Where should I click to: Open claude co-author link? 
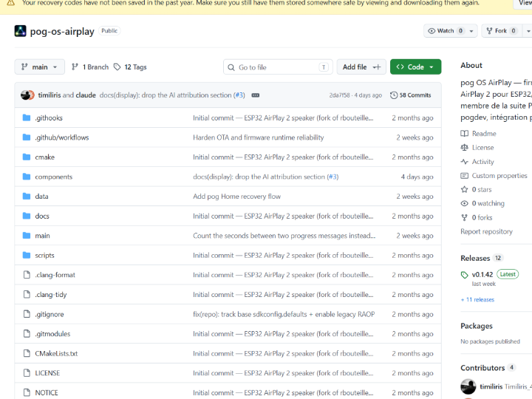click(86, 95)
